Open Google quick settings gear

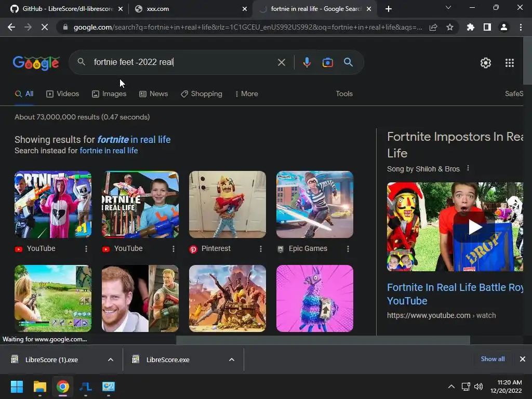[x=486, y=63]
